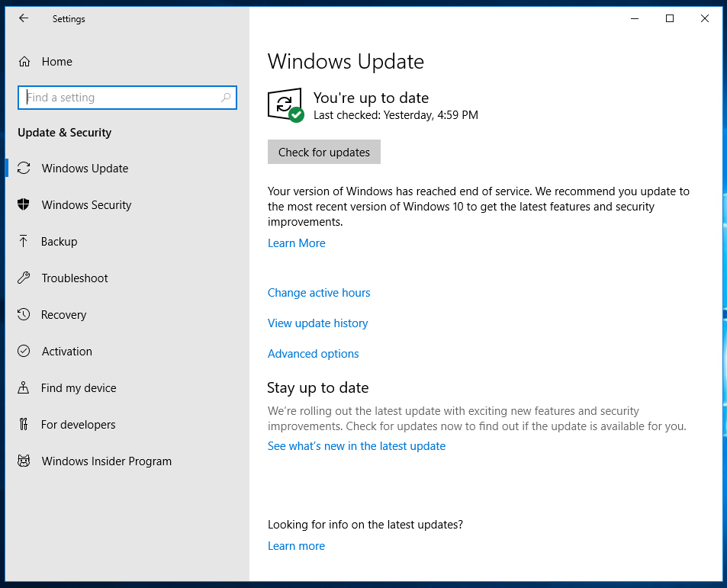The width and height of the screenshot is (727, 588).
Task: Click the Stay up to date heading
Action: tap(317, 387)
